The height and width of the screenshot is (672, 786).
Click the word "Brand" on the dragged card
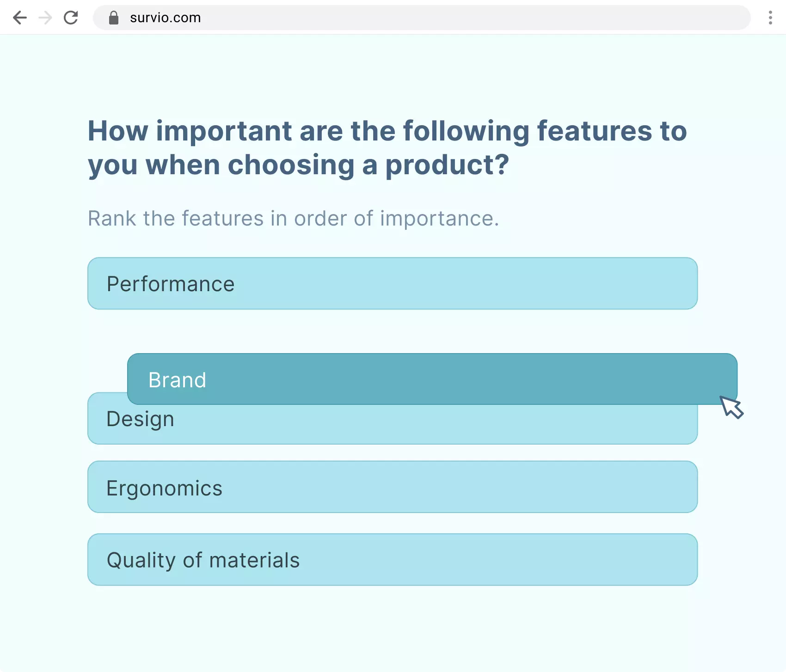(177, 380)
